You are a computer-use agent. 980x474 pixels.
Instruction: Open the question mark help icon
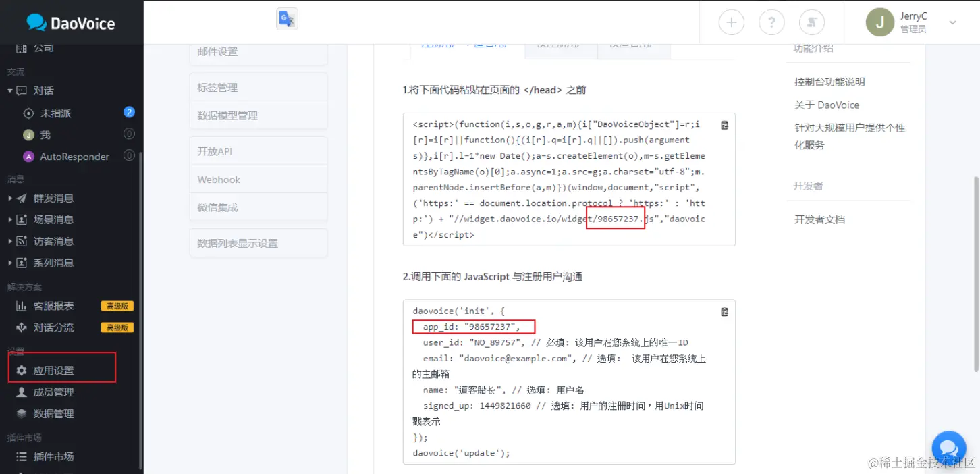[x=771, y=22]
